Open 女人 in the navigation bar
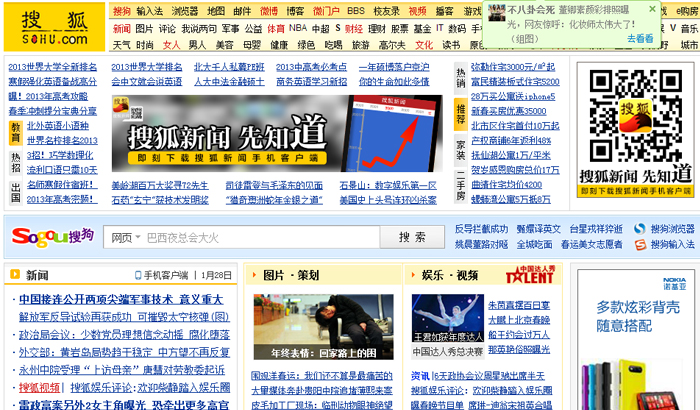This screenshot has width=700, height=410. click(x=171, y=45)
